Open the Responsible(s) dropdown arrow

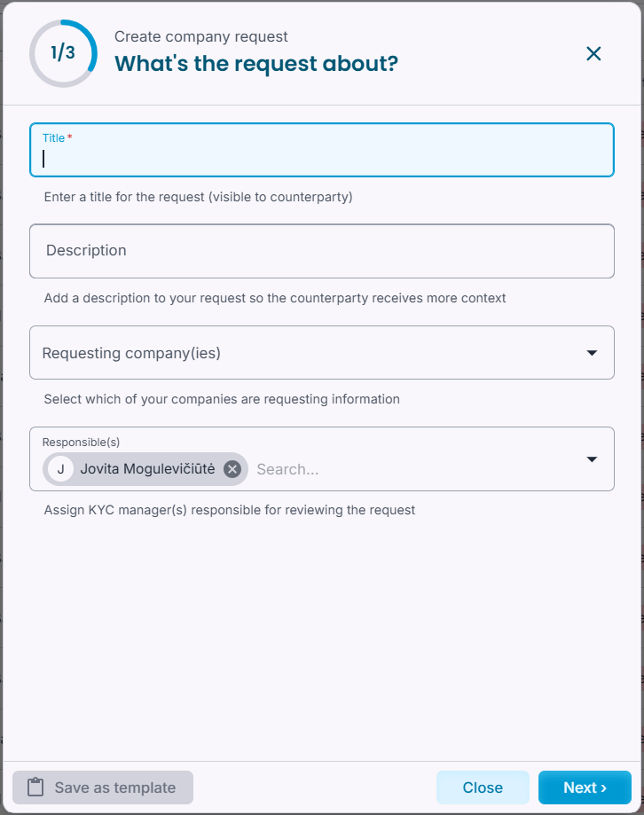click(592, 459)
